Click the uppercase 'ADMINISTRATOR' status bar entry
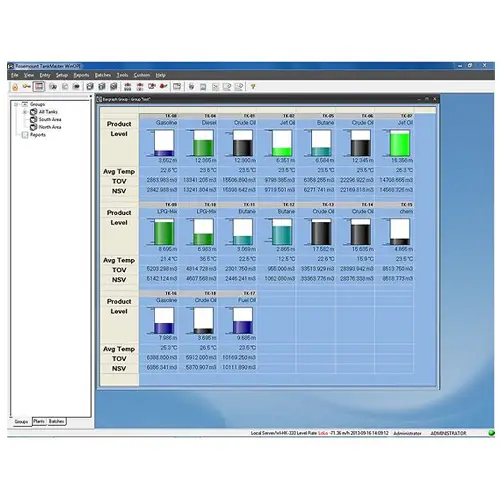 [448, 433]
